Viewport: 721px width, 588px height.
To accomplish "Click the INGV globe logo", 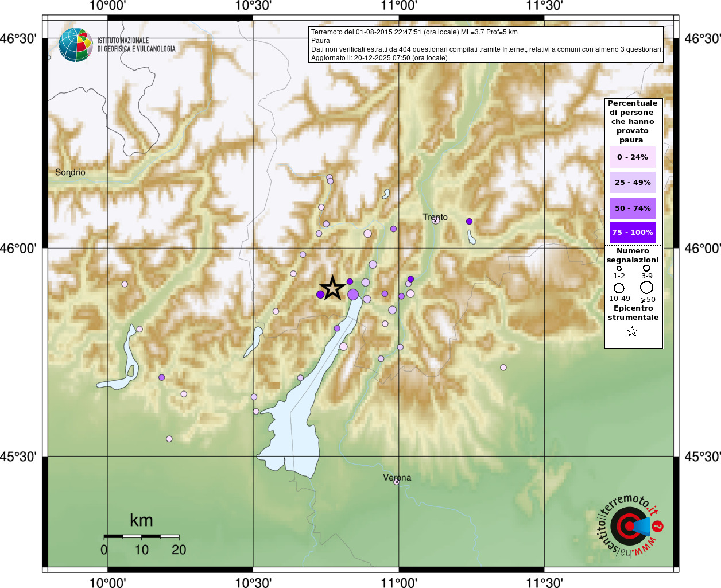I will point(76,45).
